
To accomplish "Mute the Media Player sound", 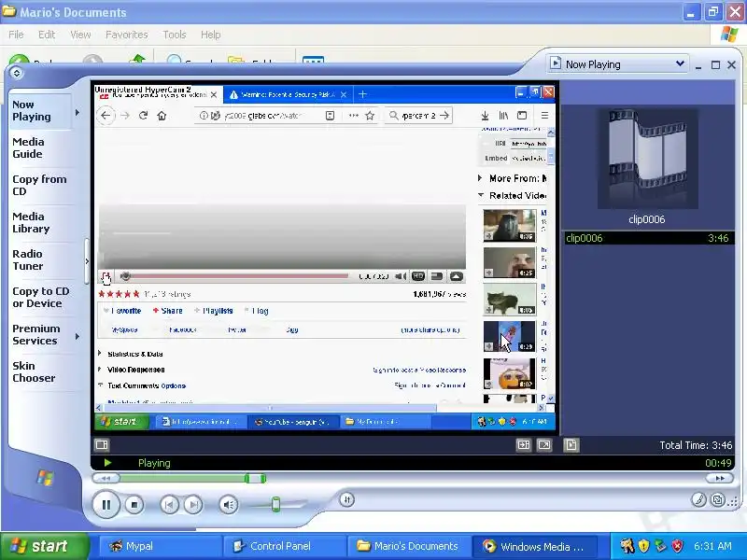I will pos(229,505).
